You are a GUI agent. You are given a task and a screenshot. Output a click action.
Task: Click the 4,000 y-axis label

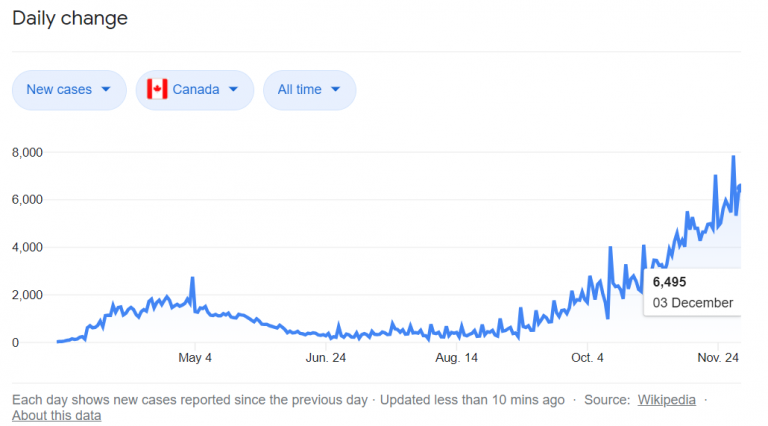click(30, 247)
